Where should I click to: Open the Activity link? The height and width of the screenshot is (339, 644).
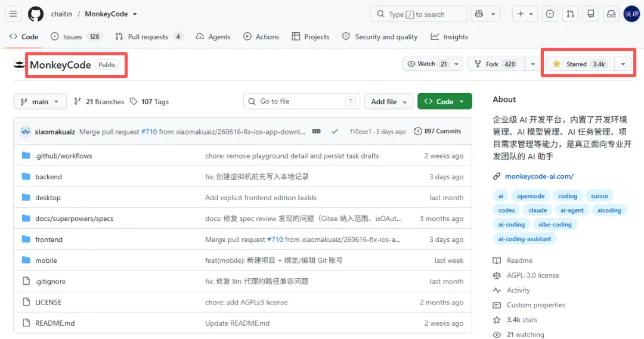point(518,290)
